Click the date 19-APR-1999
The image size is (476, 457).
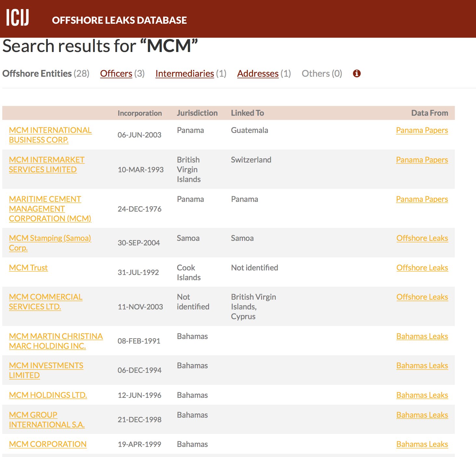(139, 444)
